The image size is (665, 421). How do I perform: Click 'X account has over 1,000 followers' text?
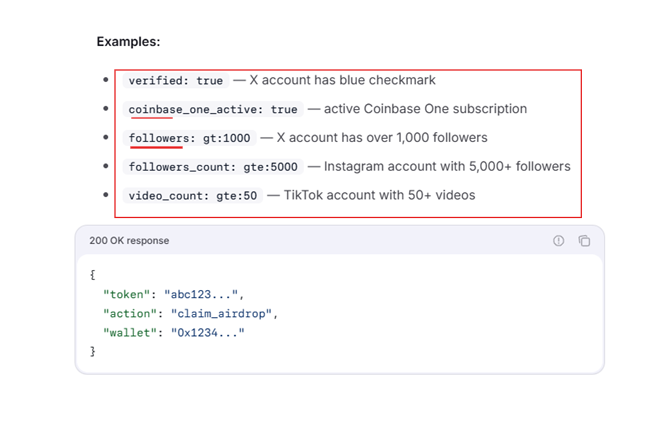click(x=382, y=138)
